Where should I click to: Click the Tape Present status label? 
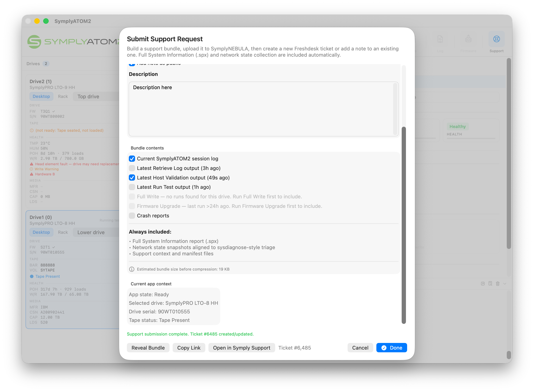[47, 276]
